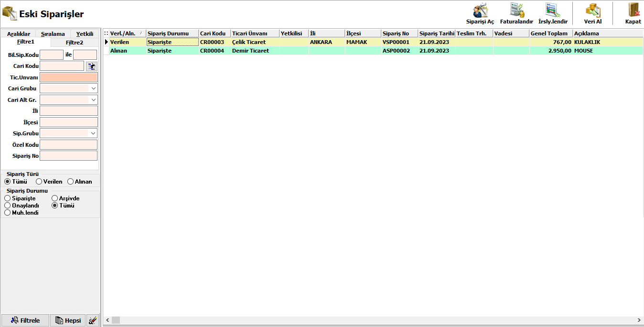Click the KULAKLIK description cell

tap(608, 42)
